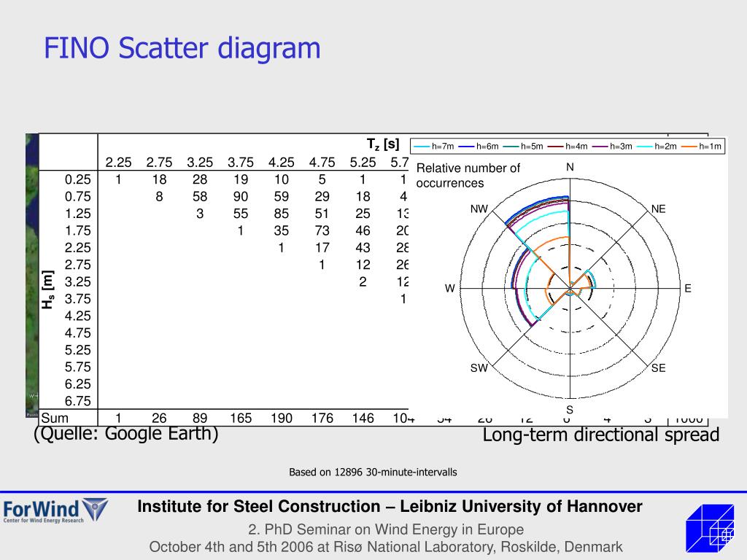Click the 0.25 Hs row label
The image size is (747, 560).
click(77, 179)
